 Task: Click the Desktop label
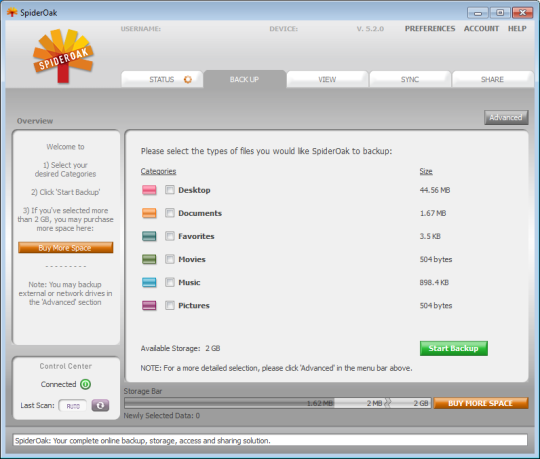[x=194, y=190]
